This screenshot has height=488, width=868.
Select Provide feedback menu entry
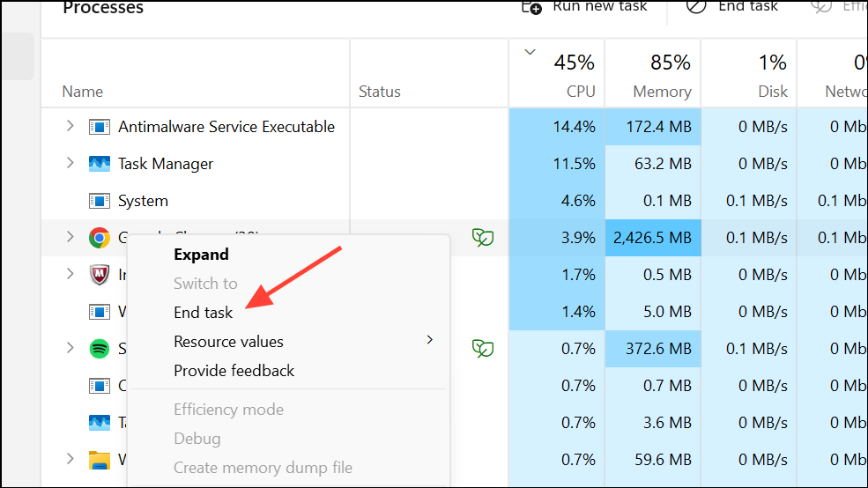click(x=234, y=371)
